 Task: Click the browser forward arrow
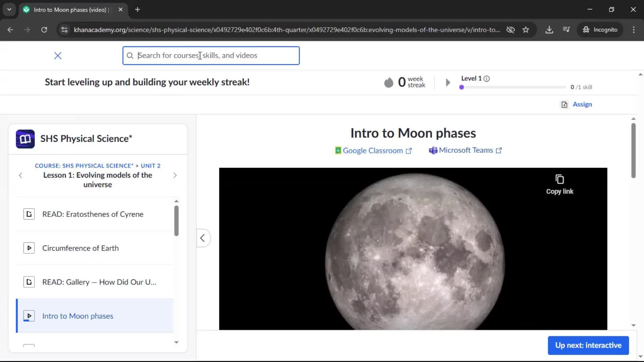click(x=27, y=29)
